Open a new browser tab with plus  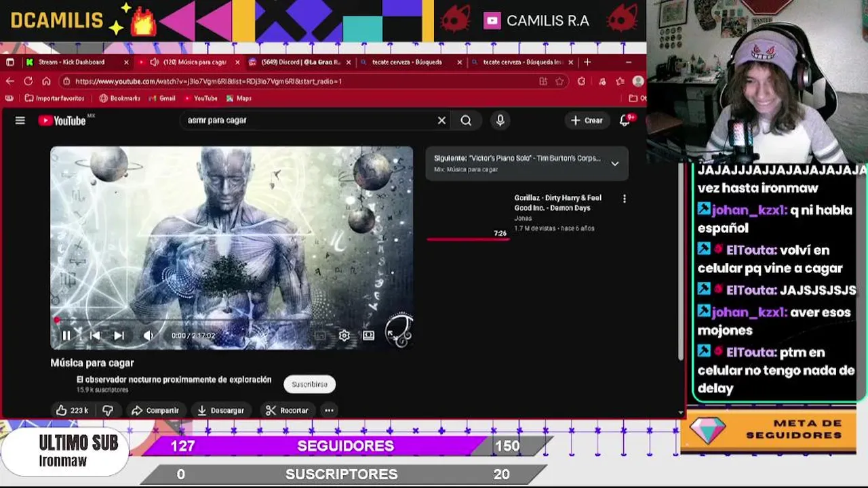tap(588, 62)
